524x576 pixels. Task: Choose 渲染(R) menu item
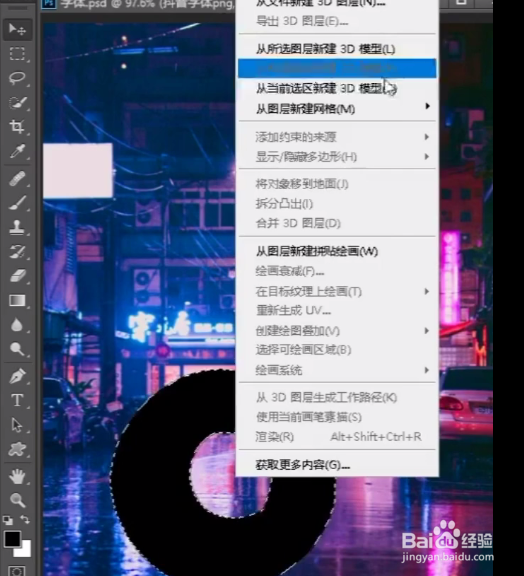[x=337, y=437]
